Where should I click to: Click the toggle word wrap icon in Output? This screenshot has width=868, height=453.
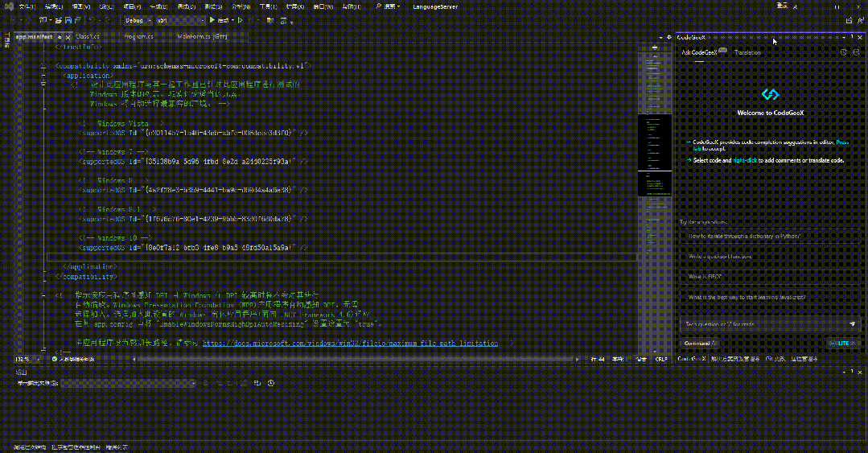(x=257, y=383)
